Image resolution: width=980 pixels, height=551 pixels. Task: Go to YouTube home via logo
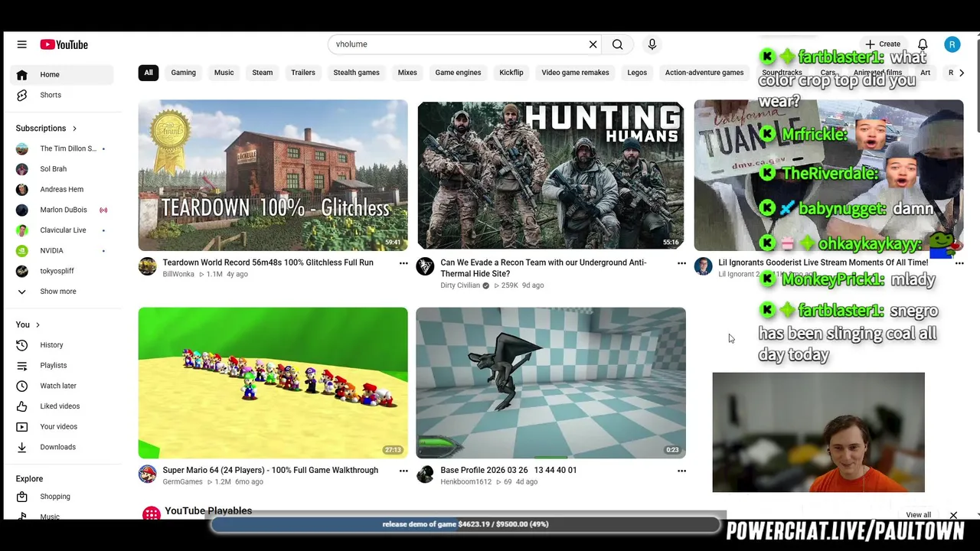(x=64, y=44)
